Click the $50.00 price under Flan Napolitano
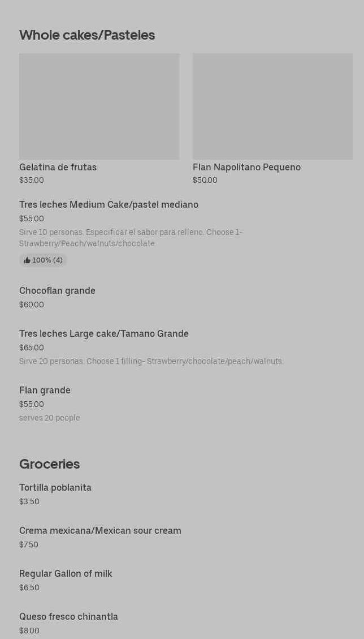 click(205, 180)
